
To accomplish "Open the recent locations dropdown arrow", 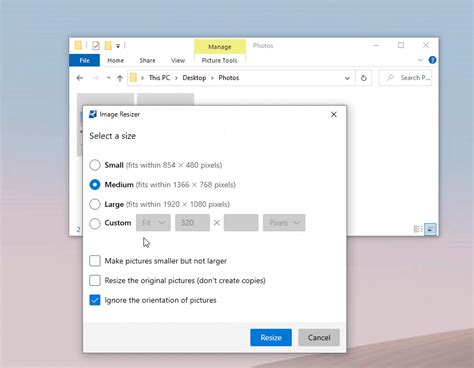I will 108,78.
